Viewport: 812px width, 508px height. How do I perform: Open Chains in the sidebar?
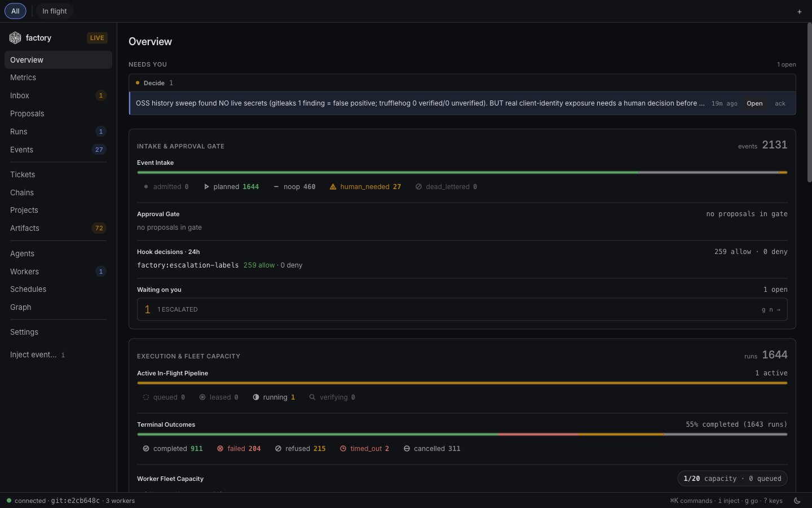(58, 192)
